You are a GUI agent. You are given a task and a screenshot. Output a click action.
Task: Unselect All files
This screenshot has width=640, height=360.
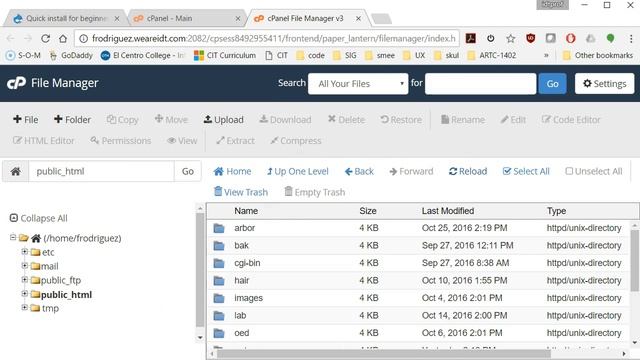594,171
